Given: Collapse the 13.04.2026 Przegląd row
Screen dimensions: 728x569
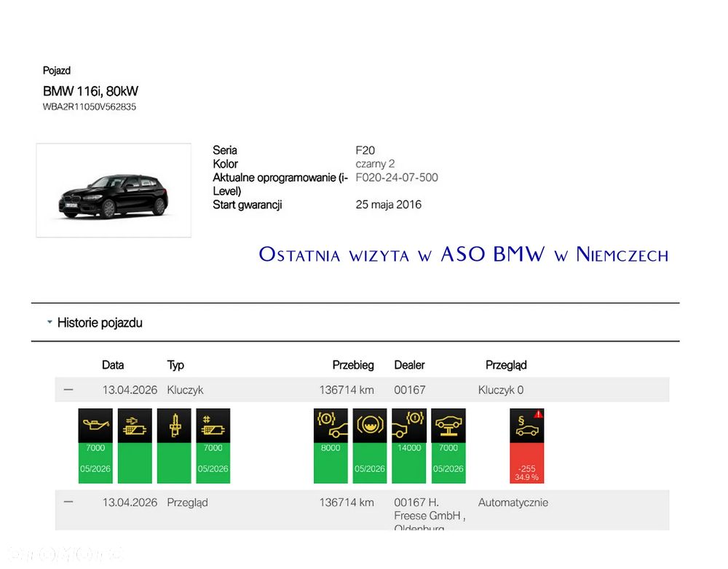Looking at the screenshot, I should (68, 502).
